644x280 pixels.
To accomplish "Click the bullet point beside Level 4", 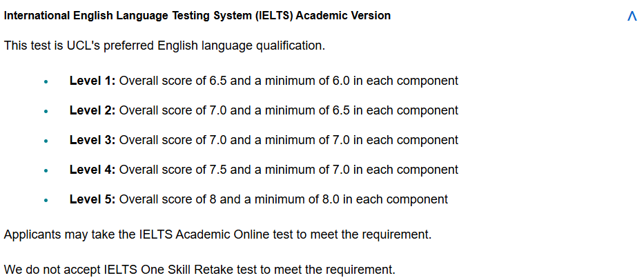I will click(x=46, y=171).
